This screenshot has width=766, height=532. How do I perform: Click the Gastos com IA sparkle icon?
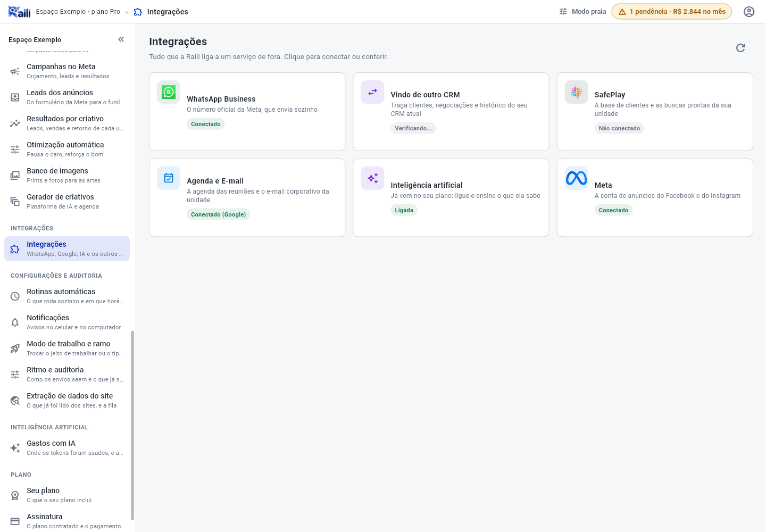15,448
